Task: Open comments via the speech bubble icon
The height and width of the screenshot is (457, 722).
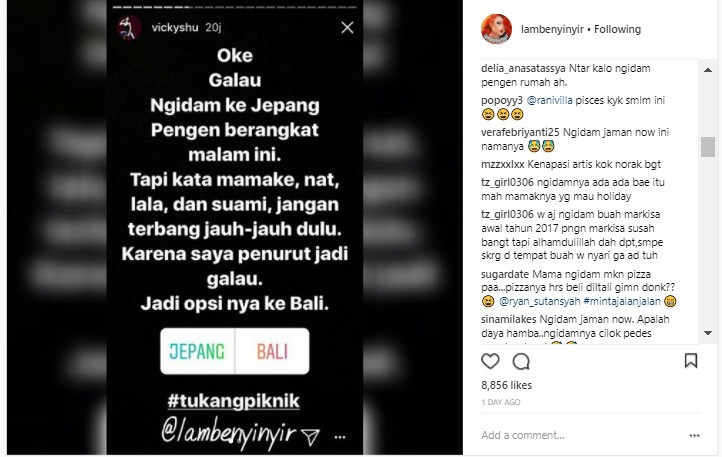Action: click(x=521, y=362)
